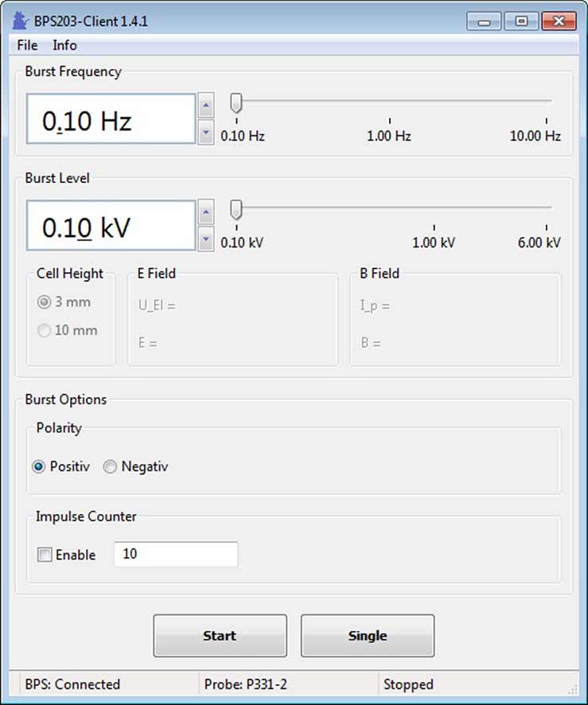Decrease Burst Frequency with down arrow

206,132
